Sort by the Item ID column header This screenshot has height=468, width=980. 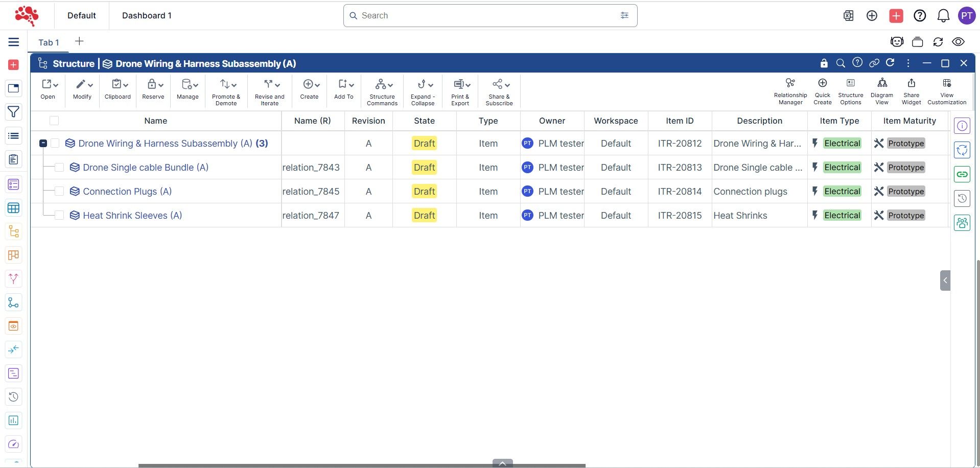point(679,121)
